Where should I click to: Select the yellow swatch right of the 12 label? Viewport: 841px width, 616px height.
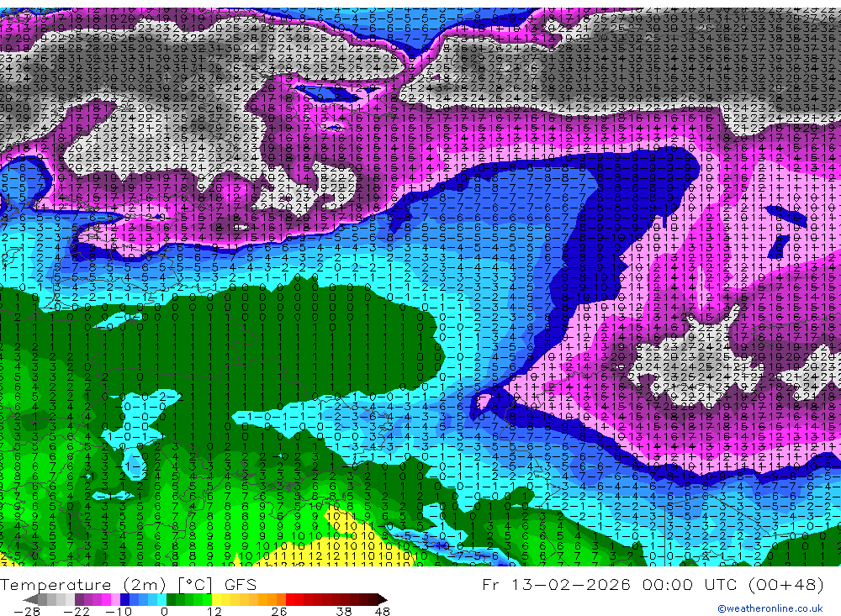click(216, 600)
